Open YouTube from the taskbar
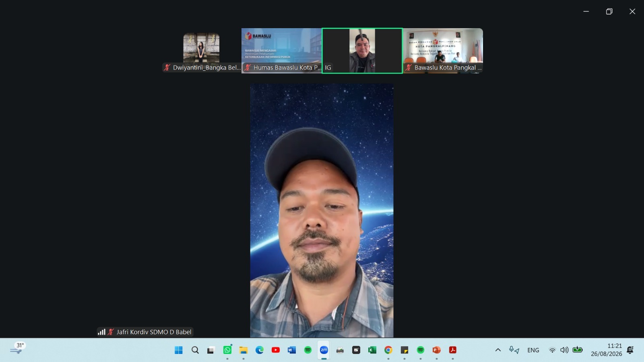 pyautogui.click(x=276, y=350)
